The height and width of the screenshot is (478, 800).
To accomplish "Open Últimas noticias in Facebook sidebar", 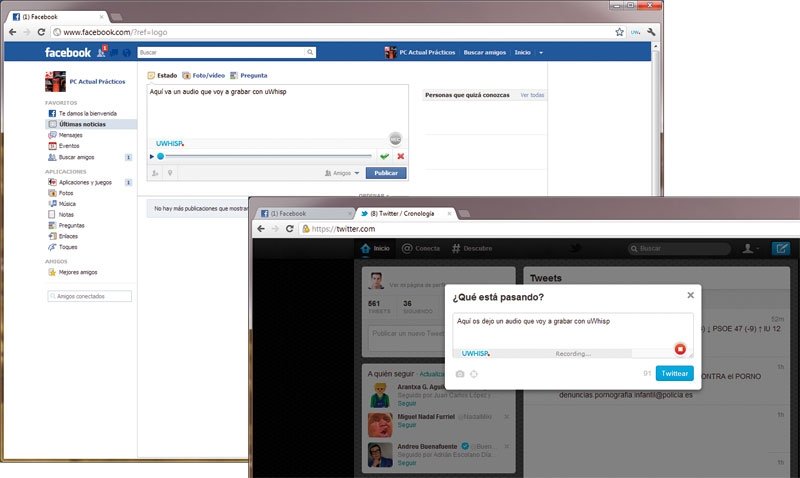I will pos(91,124).
